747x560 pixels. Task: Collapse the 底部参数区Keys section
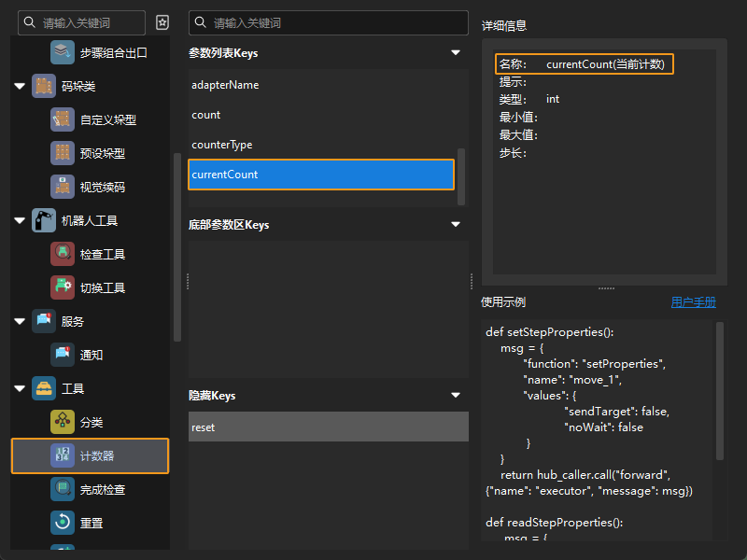tap(456, 225)
